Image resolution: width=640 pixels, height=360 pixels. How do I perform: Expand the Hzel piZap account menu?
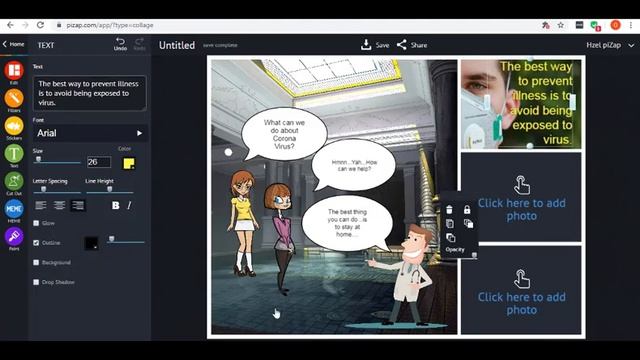pos(610,45)
